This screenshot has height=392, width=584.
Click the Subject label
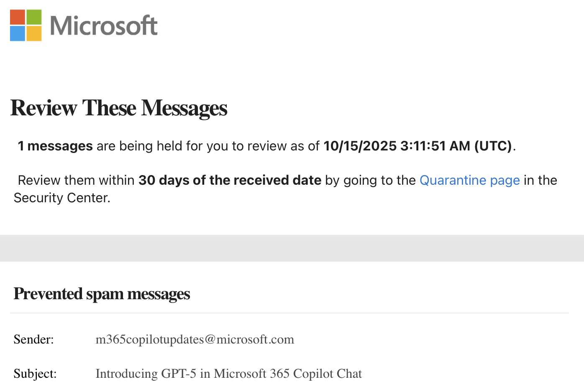click(x=35, y=374)
